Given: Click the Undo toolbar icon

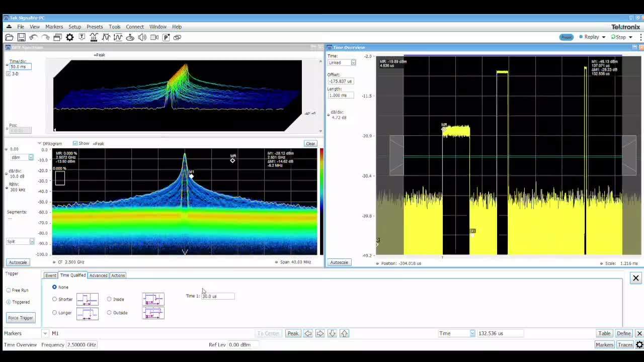Looking at the screenshot, I should pyautogui.click(x=33, y=37).
